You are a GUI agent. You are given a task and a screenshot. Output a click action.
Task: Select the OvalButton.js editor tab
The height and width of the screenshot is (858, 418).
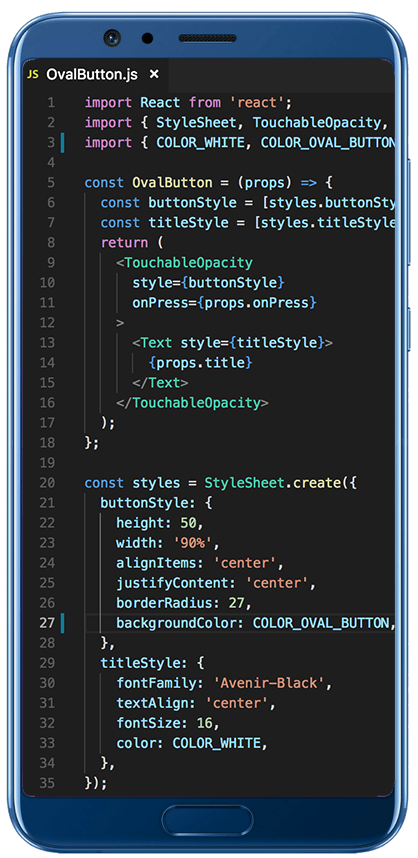point(93,74)
